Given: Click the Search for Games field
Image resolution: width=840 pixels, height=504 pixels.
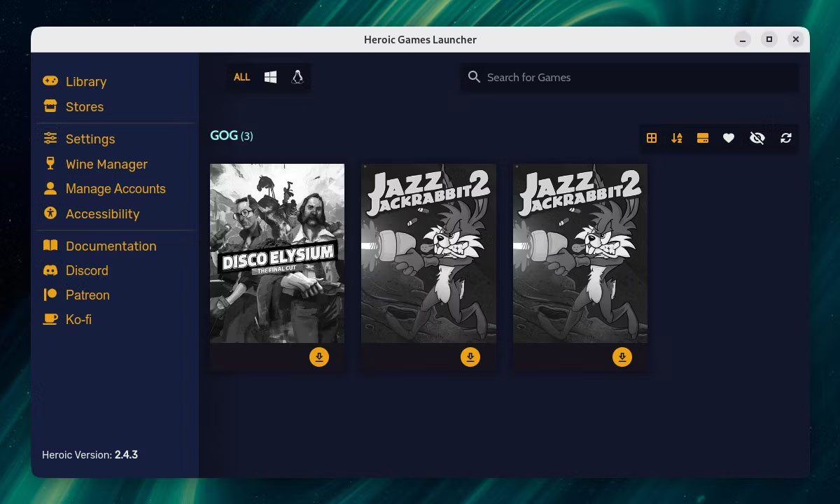Looking at the screenshot, I should (628, 77).
